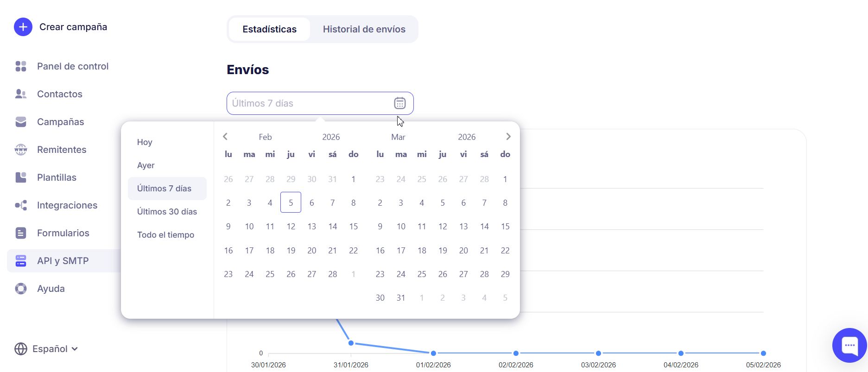Click the Plantillas icon in sidebar
The image size is (868, 372).
tap(21, 177)
